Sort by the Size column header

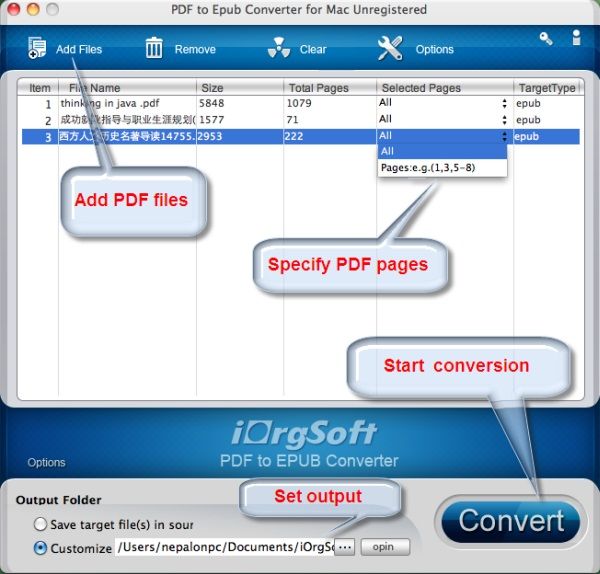pyautogui.click(x=240, y=88)
